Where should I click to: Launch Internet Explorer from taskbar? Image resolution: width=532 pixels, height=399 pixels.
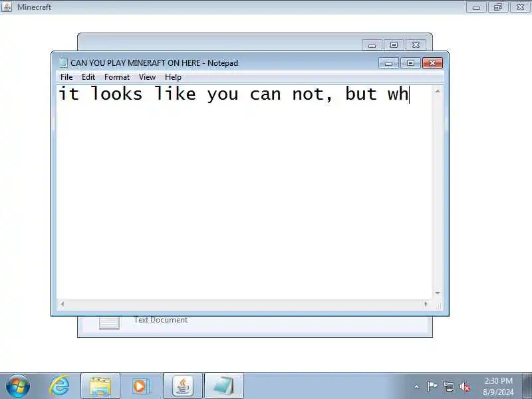[x=59, y=386]
